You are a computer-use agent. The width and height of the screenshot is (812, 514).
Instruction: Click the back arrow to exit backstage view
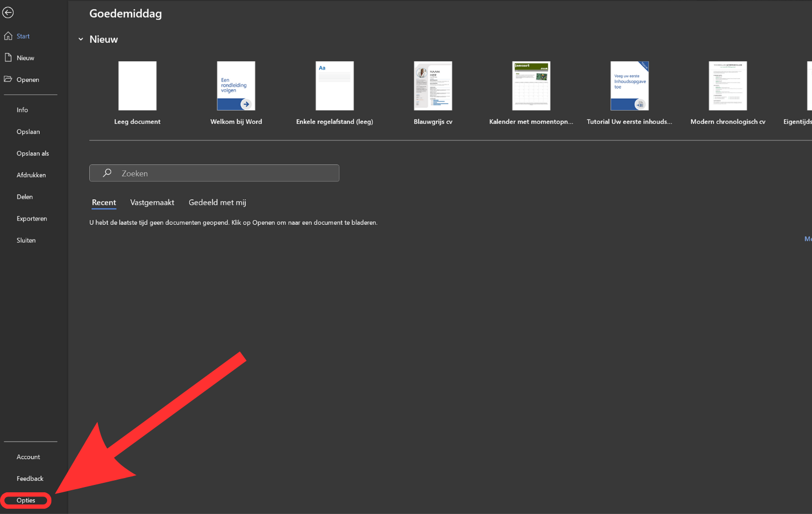pos(8,12)
